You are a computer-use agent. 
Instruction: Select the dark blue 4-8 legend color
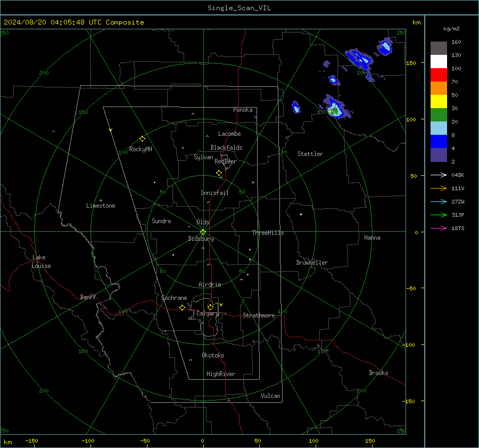tap(439, 141)
